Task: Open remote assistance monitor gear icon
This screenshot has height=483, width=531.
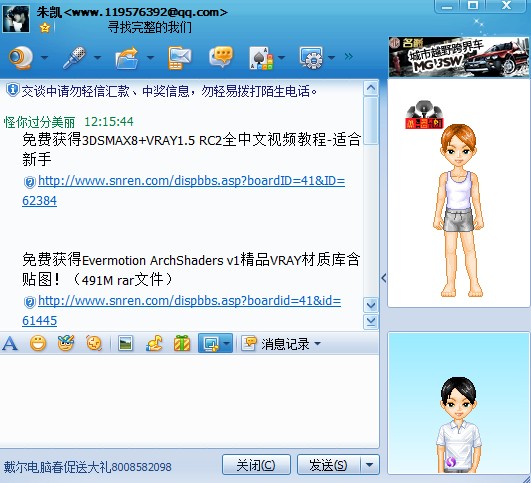Action: 311,58
